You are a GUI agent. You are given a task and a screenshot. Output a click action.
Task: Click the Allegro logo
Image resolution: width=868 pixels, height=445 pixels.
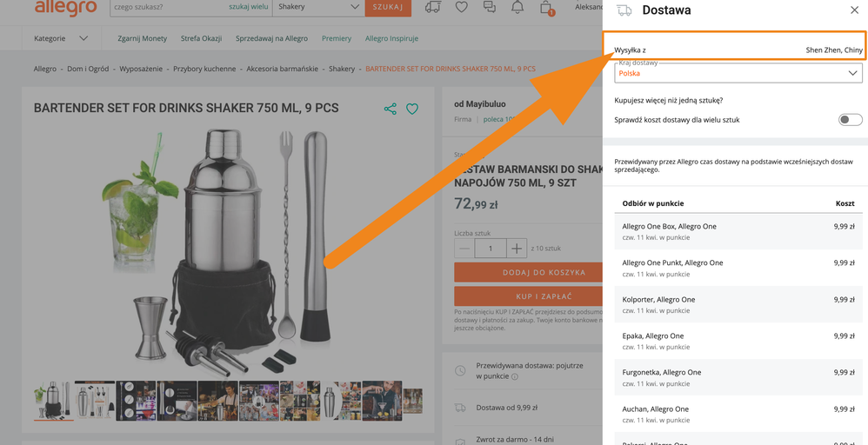click(x=65, y=8)
